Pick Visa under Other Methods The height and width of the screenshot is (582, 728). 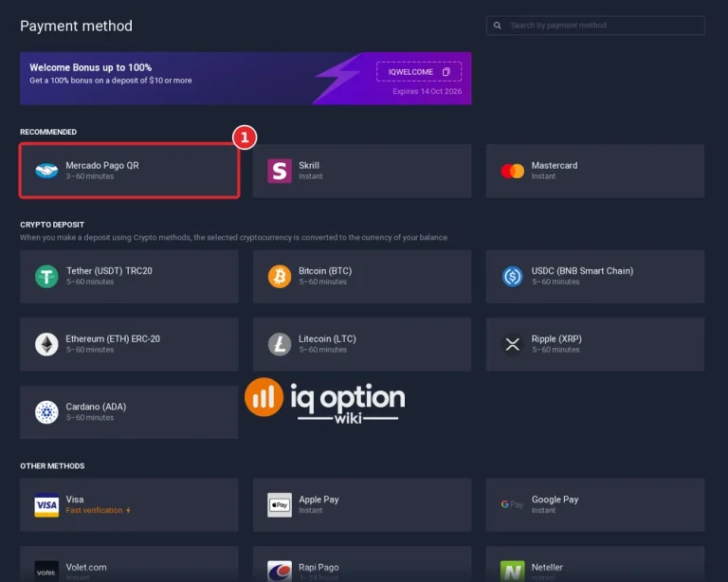[x=129, y=505]
